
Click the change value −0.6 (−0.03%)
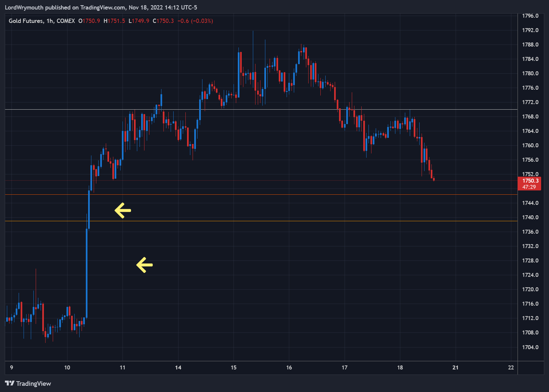(195, 21)
